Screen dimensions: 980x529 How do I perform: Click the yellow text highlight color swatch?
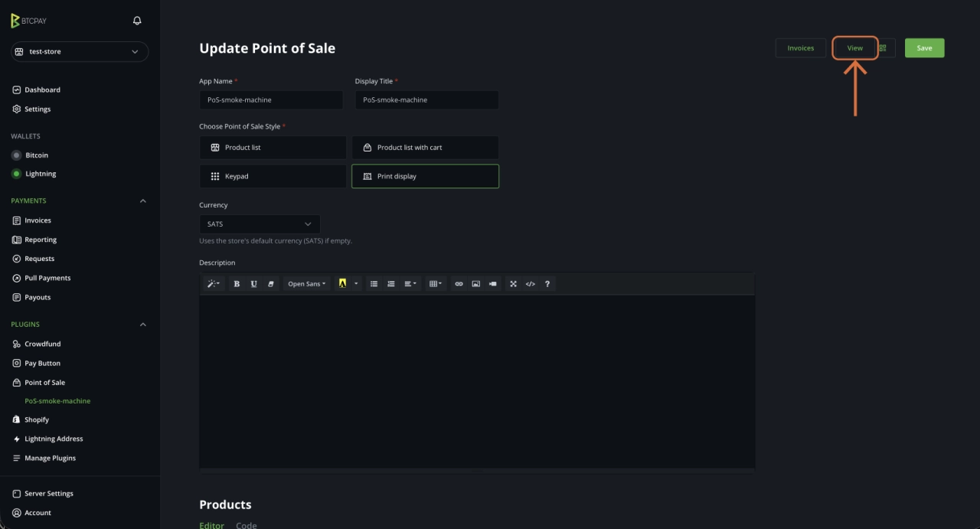pyautogui.click(x=342, y=284)
